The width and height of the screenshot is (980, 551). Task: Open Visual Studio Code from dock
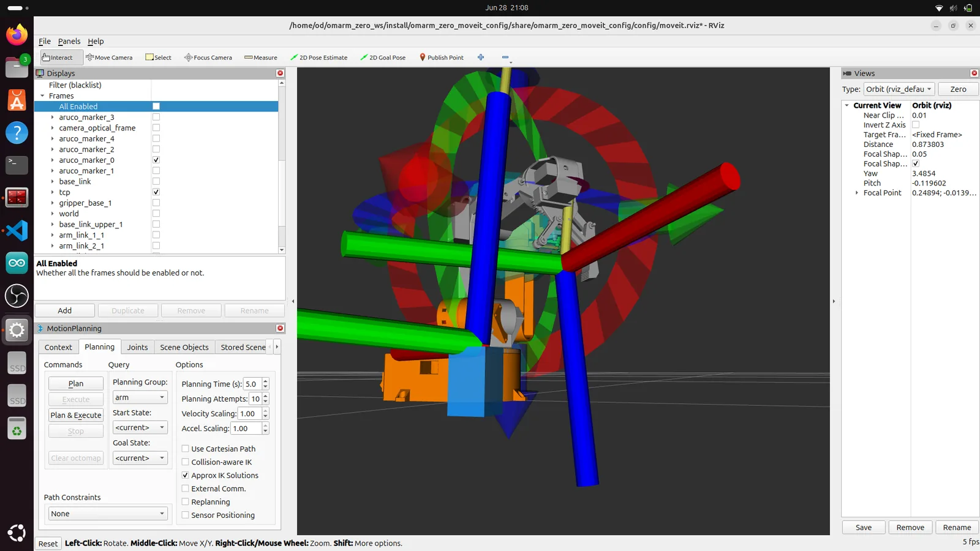(17, 230)
